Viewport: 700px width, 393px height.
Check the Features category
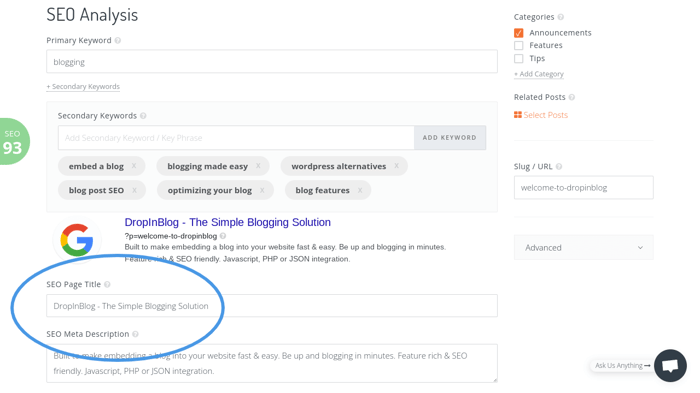point(519,46)
